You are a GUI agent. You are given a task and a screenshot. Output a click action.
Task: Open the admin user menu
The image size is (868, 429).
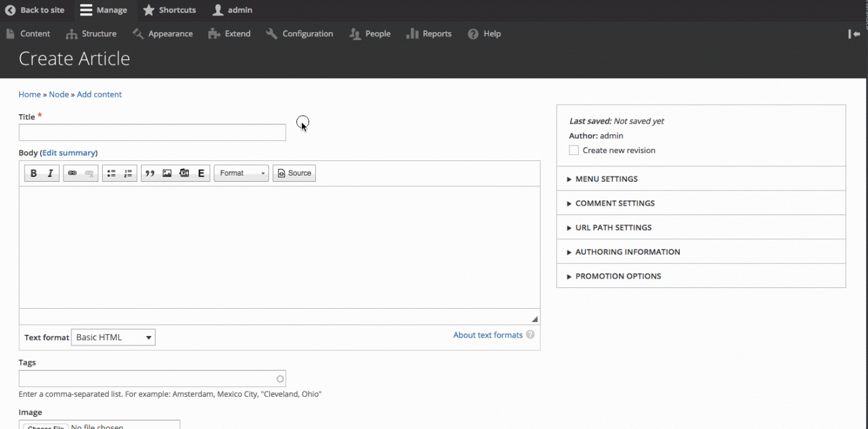[232, 10]
